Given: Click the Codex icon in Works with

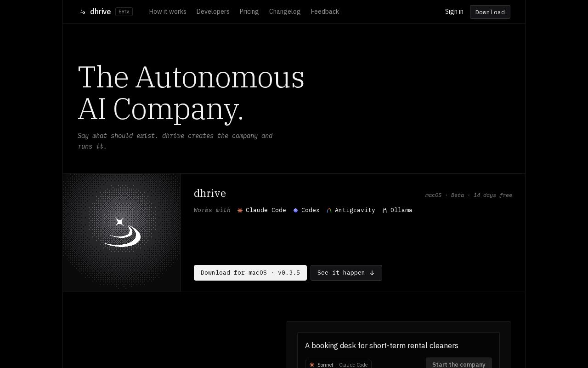Looking at the screenshot, I should pos(296,210).
